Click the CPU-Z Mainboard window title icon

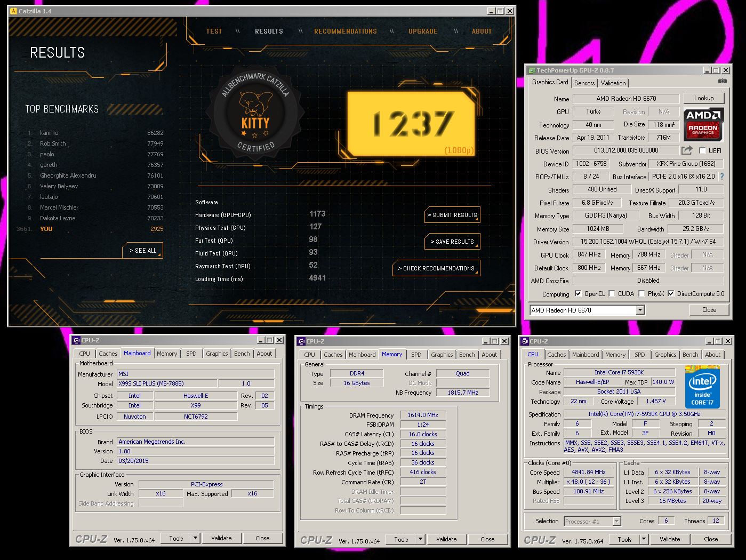[x=76, y=340]
